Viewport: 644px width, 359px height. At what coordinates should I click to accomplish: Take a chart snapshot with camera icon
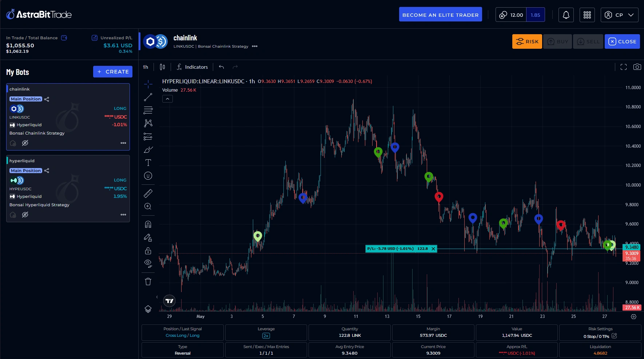click(x=637, y=67)
